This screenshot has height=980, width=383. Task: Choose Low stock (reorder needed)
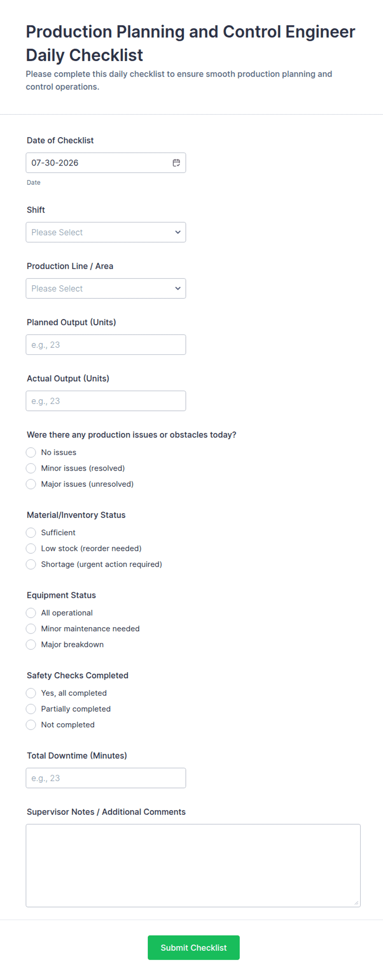click(x=31, y=549)
